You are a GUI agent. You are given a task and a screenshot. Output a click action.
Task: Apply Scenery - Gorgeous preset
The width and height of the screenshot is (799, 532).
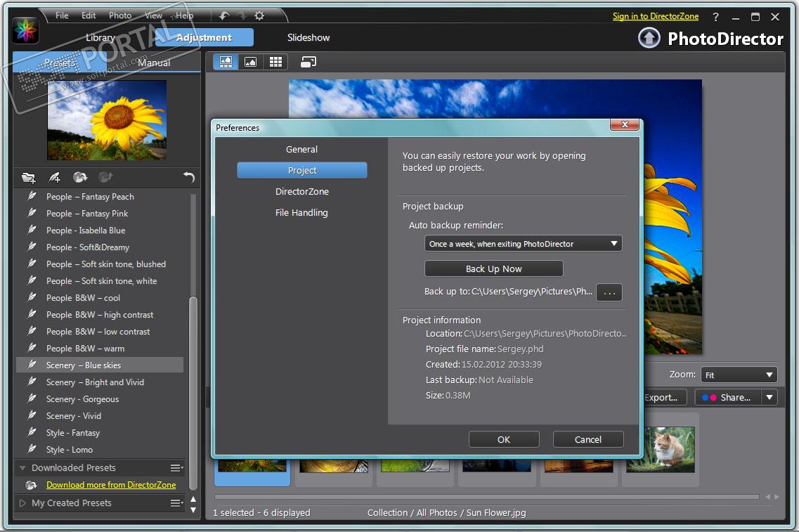[100, 398]
